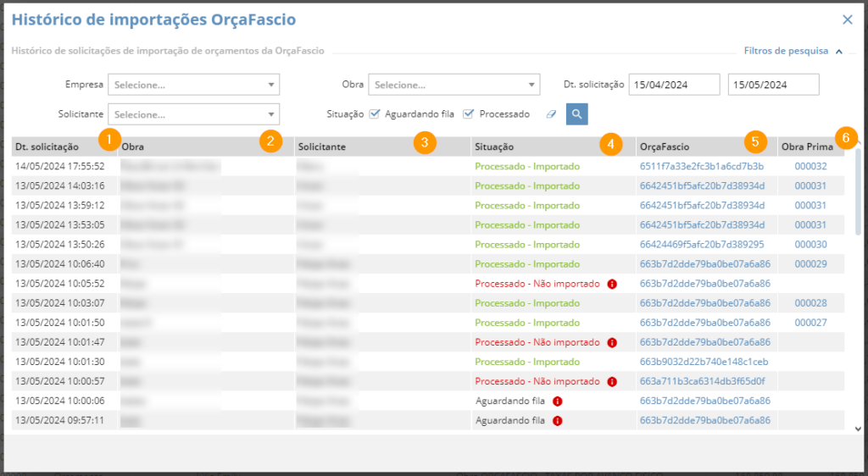Viewport: 868px width, 476px height.
Task: Open Obra Prima link 000027
Action: [810, 323]
